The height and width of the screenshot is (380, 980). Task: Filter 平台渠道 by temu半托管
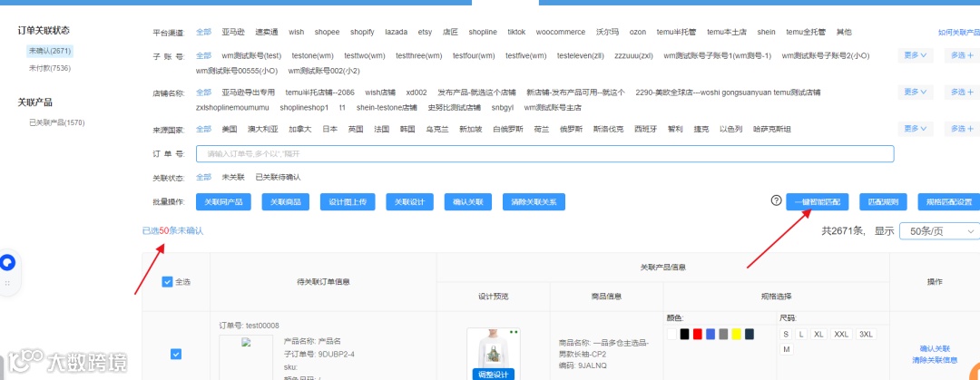676,32
